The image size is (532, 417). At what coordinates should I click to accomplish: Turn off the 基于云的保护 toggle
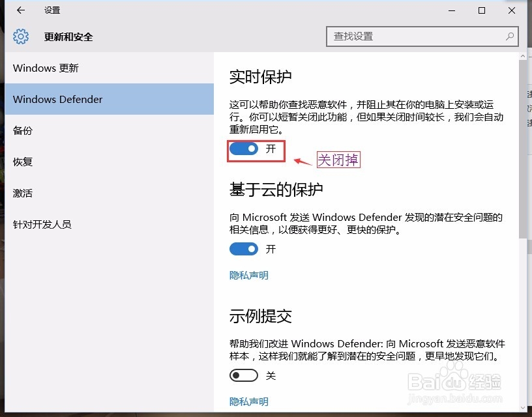[244, 249]
